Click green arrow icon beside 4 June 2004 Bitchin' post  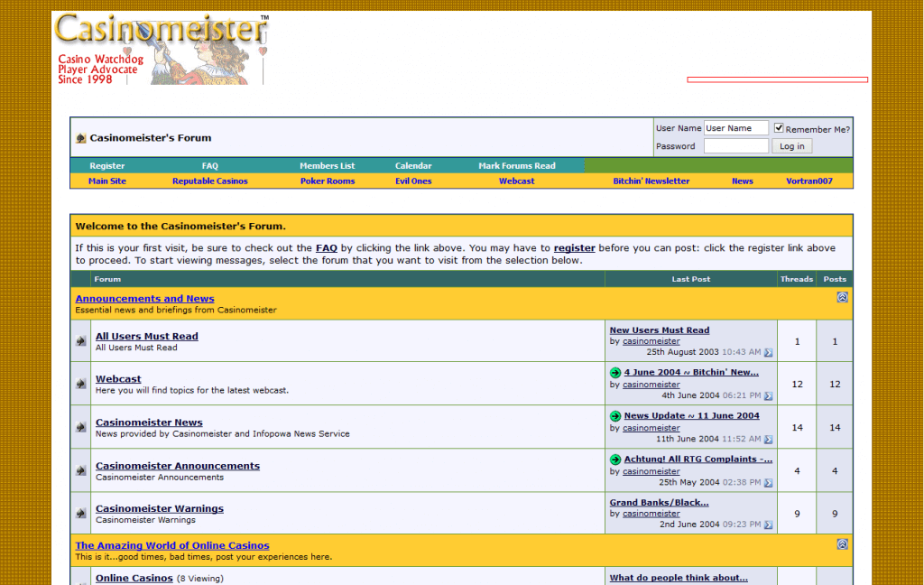pyautogui.click(x=615, y=373)
